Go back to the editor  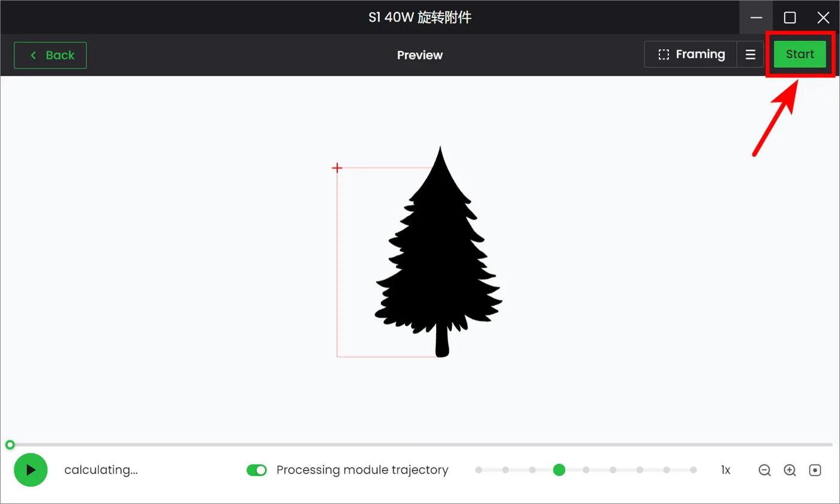pyautogui.click(x=50, y=55)
